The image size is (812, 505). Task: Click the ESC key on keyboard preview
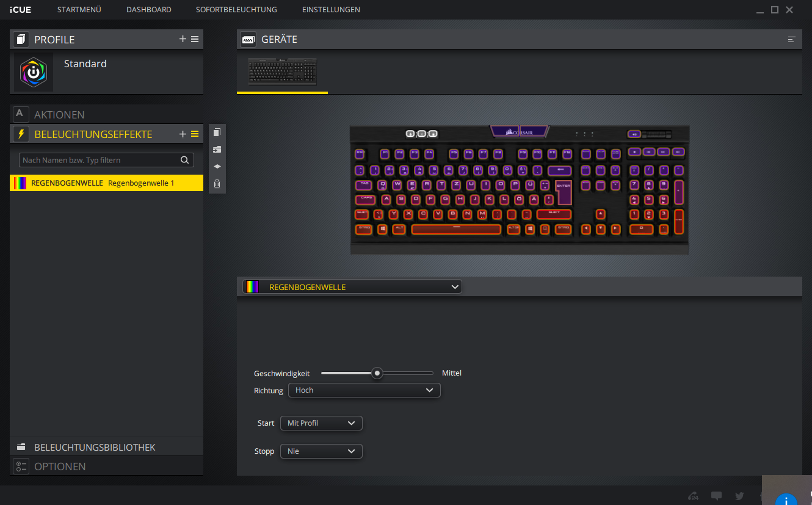coord(360,154)
